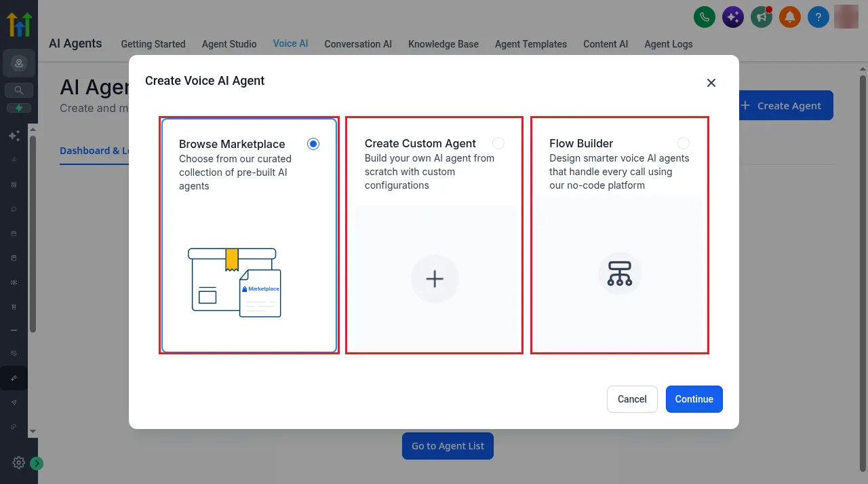Viewport: 868px width, 484px height.
Task: Click the Marketplace box illustration
Action: tap(235, 282)
